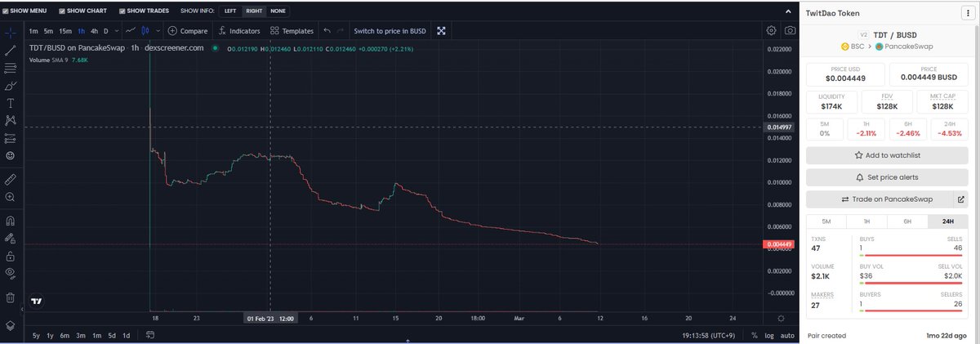Image resolution: width=980 pixels, height=344 pixels.
Task: Click the TradingView logo
Action: (37, 301)
